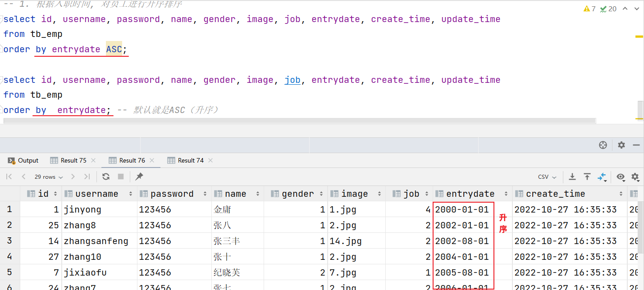Viewport: 644px width, 290px height.
Task: Pin the current result tab
Action: tap(139, 177)
